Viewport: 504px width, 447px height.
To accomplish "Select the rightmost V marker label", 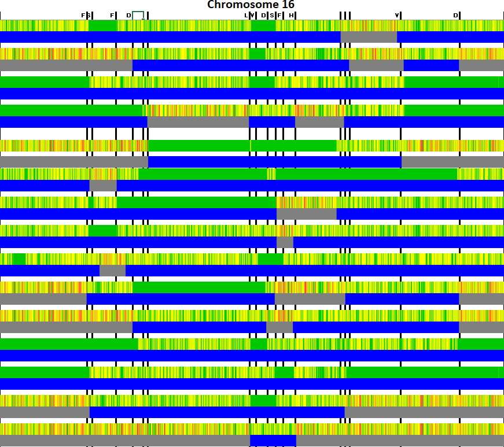I will (x=396, y=15).
